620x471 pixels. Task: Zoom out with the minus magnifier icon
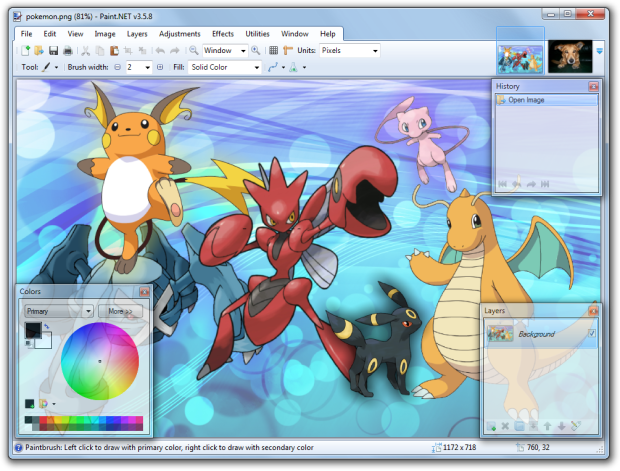point(193,50)
